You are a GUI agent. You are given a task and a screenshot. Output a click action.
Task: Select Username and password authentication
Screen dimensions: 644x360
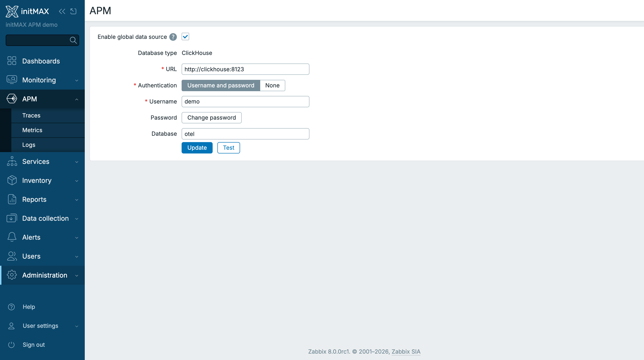pyautogui.click(x=221, y=85)
